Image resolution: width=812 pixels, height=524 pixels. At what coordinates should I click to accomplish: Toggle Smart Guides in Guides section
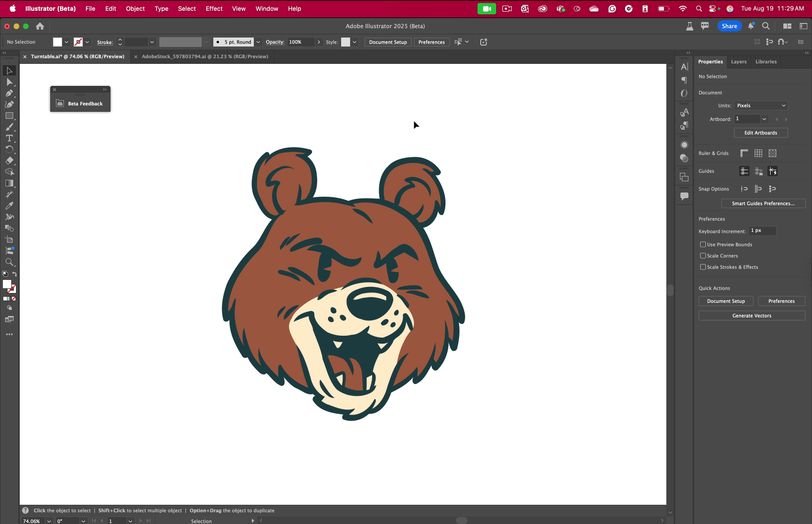773,171
